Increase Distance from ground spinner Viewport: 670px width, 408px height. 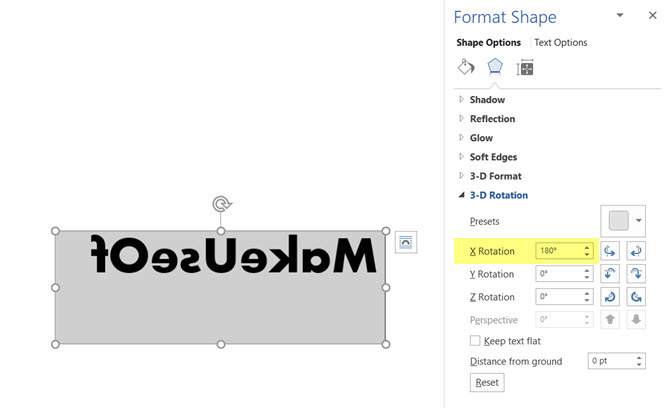[639, 358]
